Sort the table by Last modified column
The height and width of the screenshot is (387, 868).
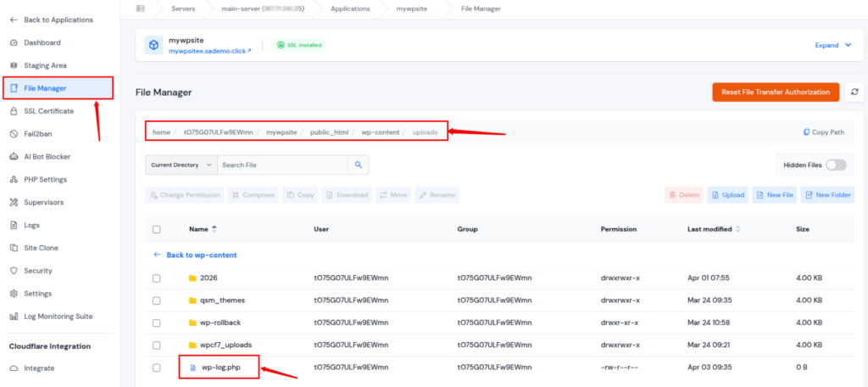714,229
